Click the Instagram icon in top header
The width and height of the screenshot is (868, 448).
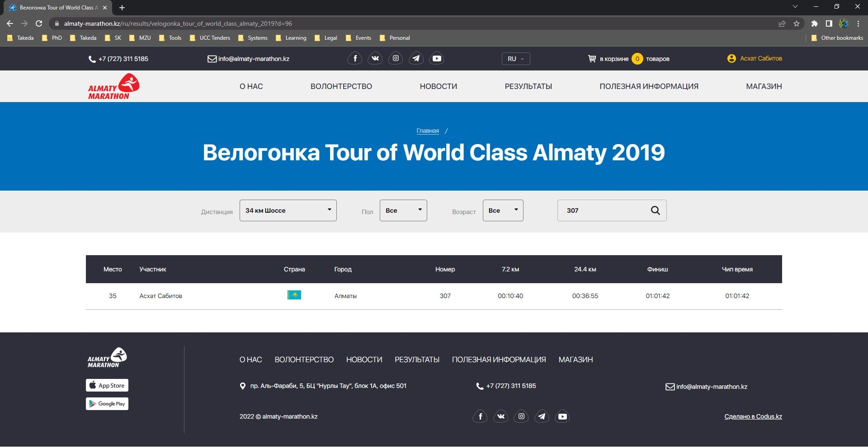click(396, 59)
